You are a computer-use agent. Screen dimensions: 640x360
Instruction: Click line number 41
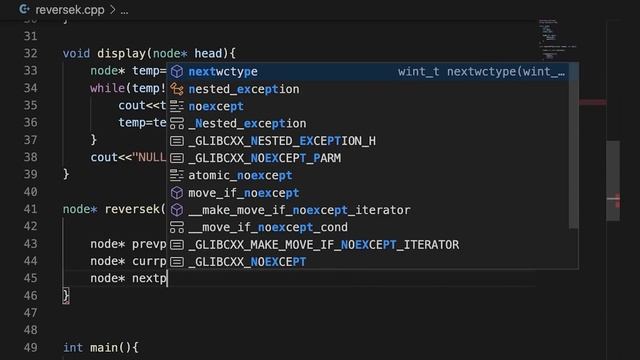point(31,209)
